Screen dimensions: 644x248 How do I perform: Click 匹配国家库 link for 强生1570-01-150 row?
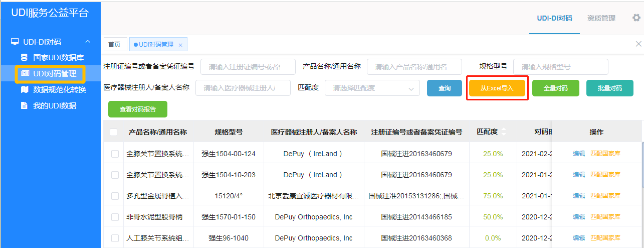coord(605,217)
